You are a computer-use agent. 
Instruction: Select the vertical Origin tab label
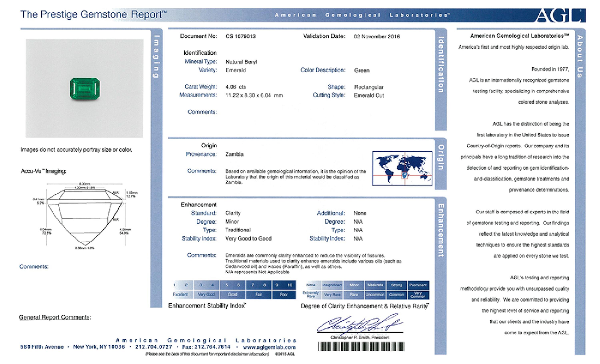tap(441, 157)
